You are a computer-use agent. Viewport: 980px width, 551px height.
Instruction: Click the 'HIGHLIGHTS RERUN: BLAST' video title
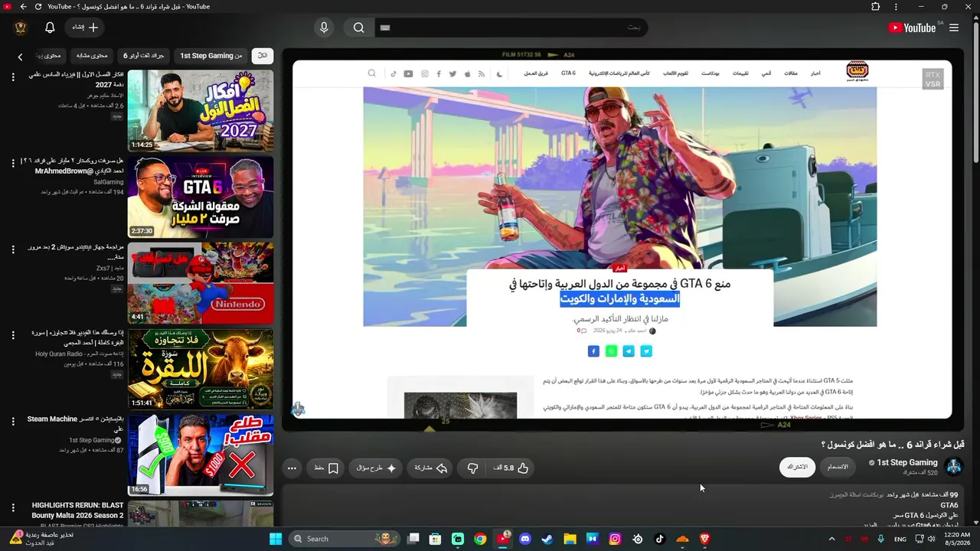tap(77, 510)
